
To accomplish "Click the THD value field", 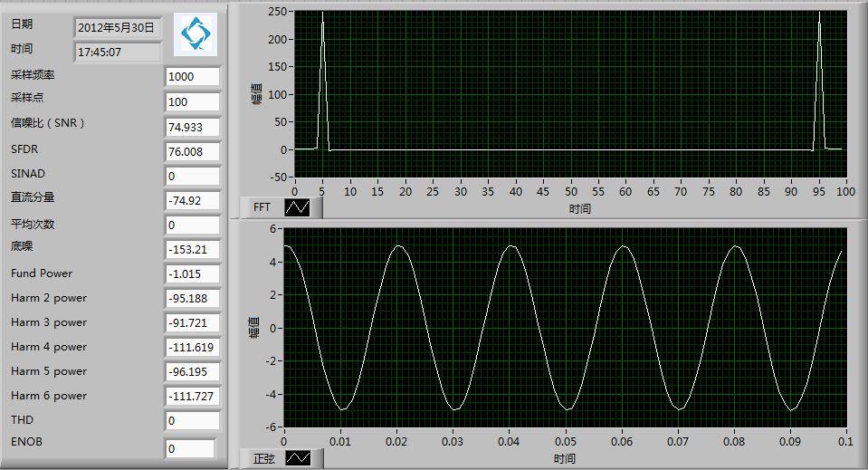I will click(x=192, y=421).
